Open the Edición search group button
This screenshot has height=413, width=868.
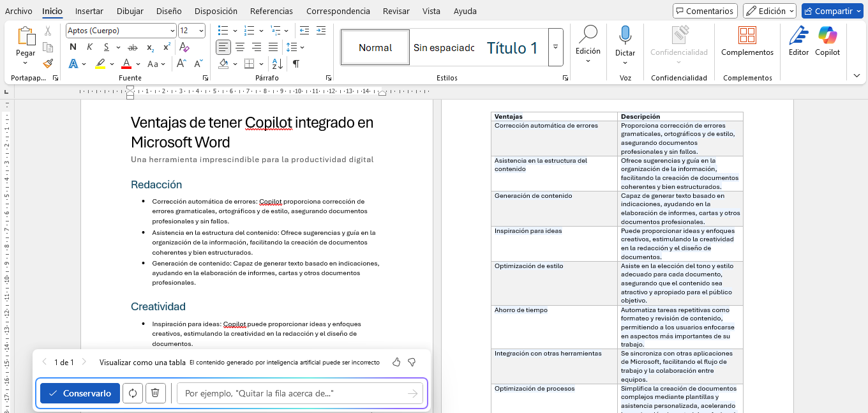[x=588, y=43]
